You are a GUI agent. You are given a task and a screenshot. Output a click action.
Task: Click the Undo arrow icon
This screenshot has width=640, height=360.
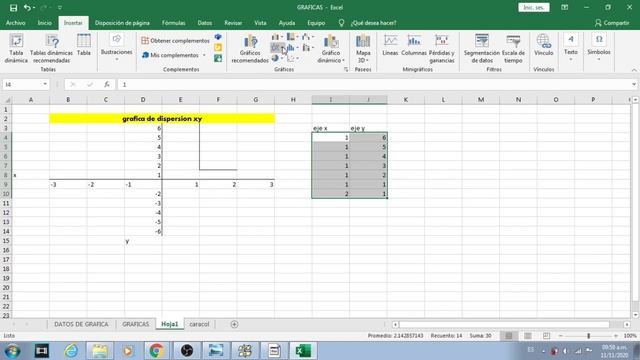pos(27,8)
